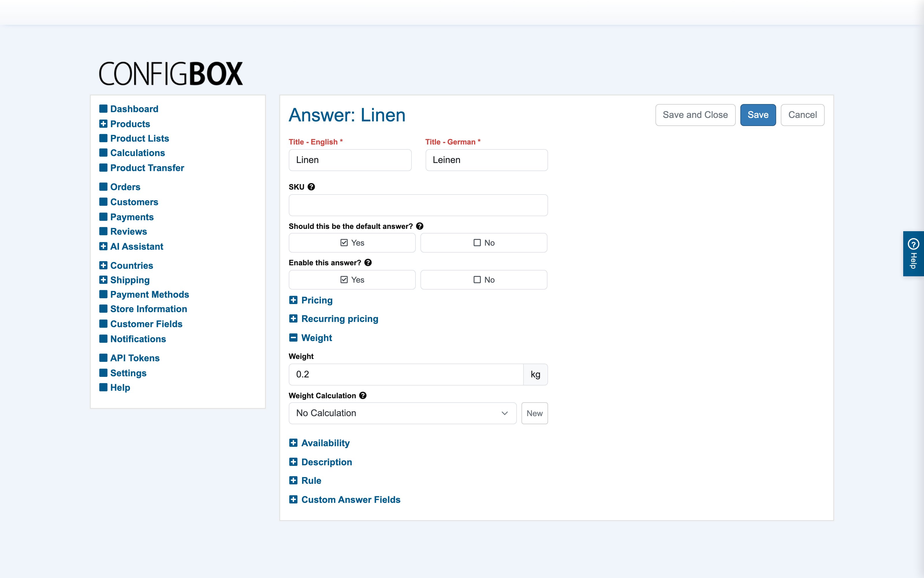Click the Cancel button

tap(803, 115)
